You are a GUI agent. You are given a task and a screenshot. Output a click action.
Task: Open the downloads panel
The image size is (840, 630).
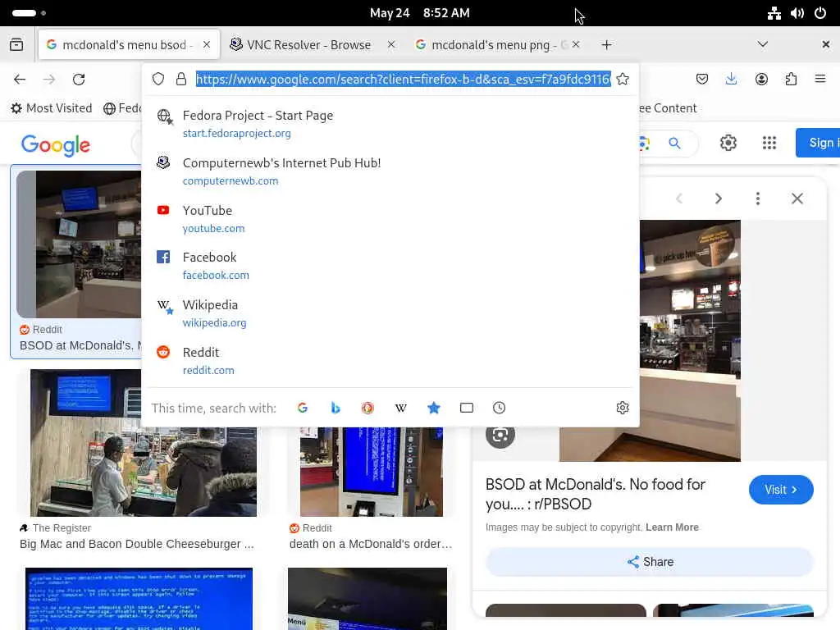pyautogui.click(x=731, y=80)
